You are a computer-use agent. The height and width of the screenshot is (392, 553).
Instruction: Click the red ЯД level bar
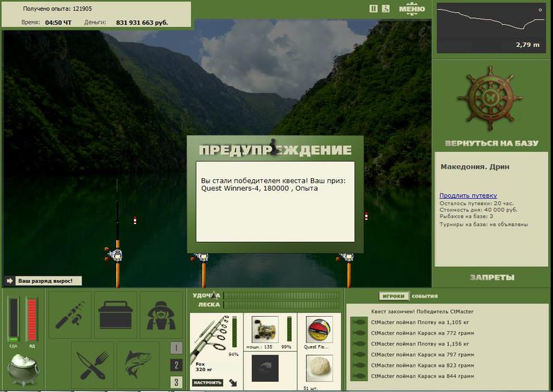click(32, 319)
